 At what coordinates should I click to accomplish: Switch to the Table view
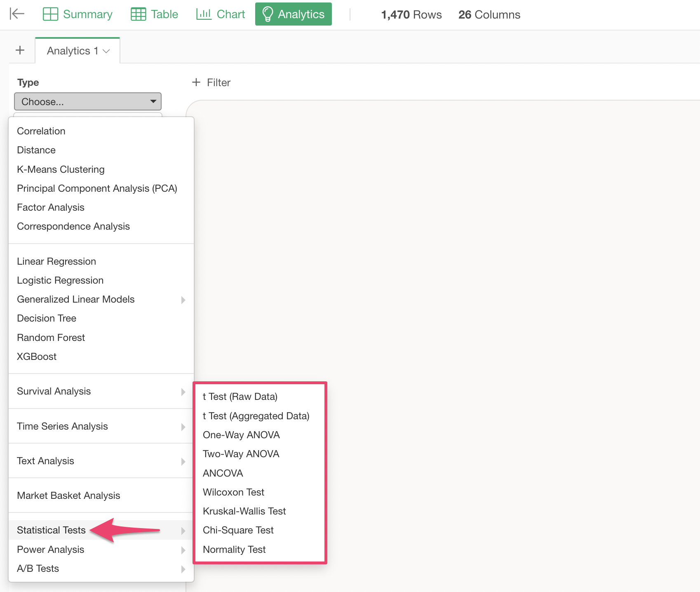click(x=154, y=14)
